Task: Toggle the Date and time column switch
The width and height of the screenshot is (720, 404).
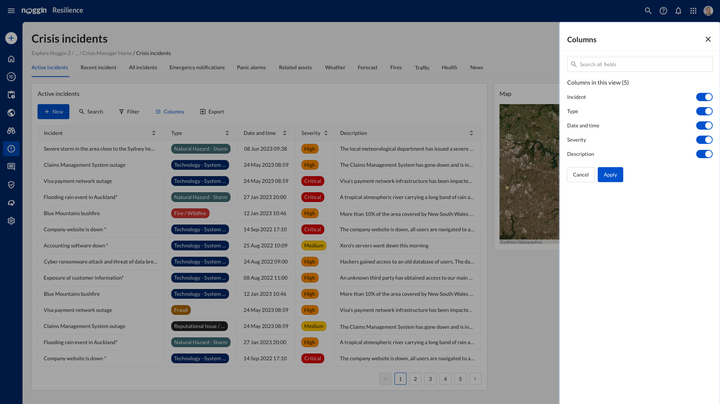Action: click(704, 125)
